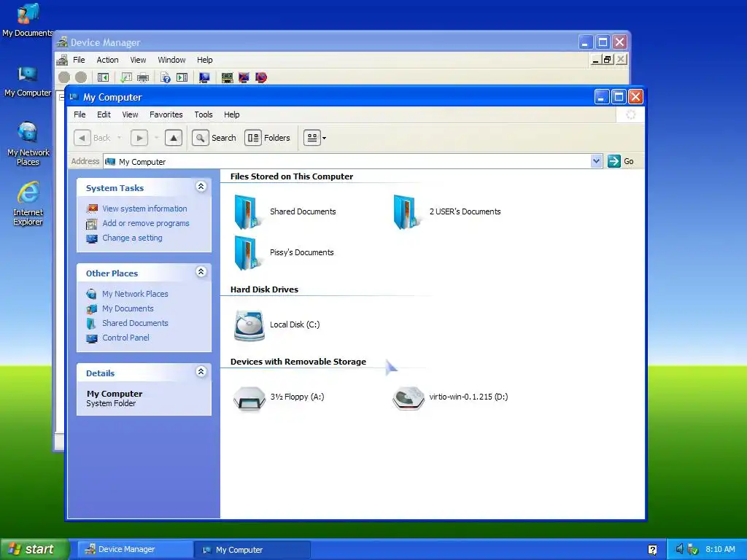This screenshot has width=747, height=560.
Task: Toggle the Folders pane button
Action: [x=267, y=138]
